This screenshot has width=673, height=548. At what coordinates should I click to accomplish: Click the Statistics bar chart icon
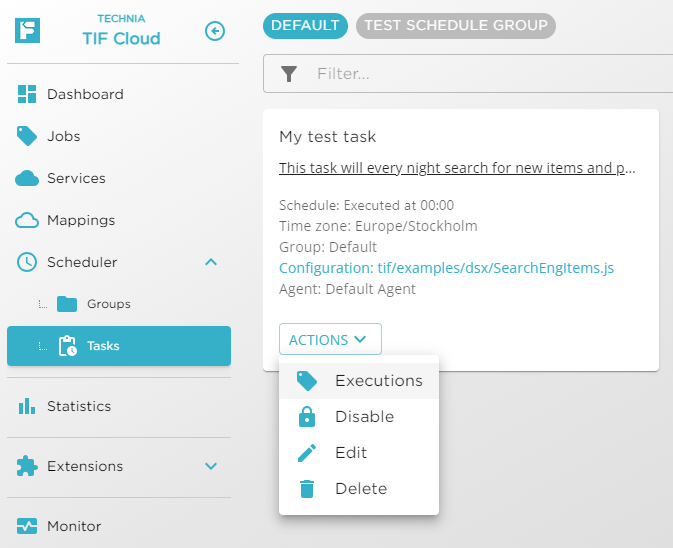point(27,406)
